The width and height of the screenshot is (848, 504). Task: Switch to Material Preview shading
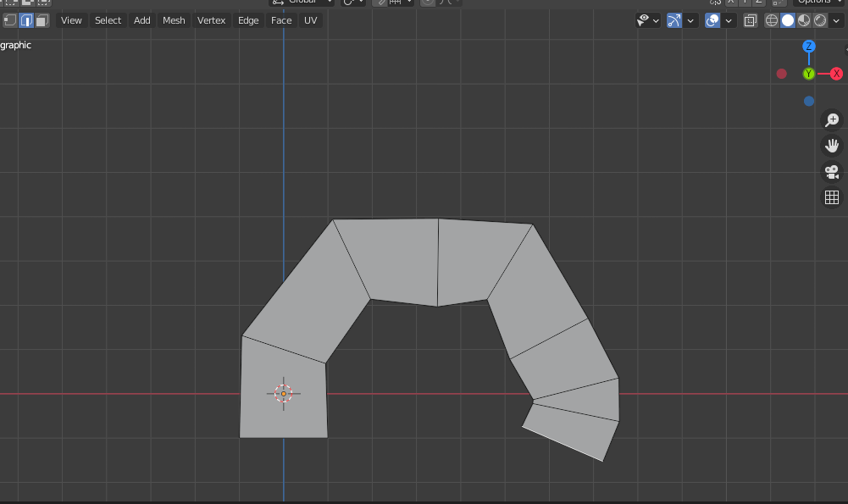click(804, 20)
